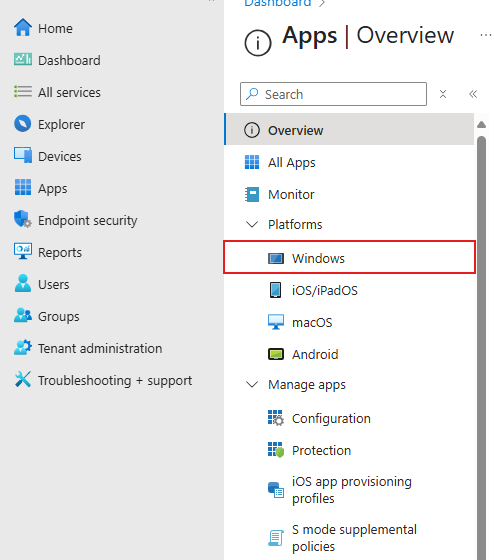Screen dimensions: 494x560
Task: Click the Home house icon
Action: click(23, 28)
